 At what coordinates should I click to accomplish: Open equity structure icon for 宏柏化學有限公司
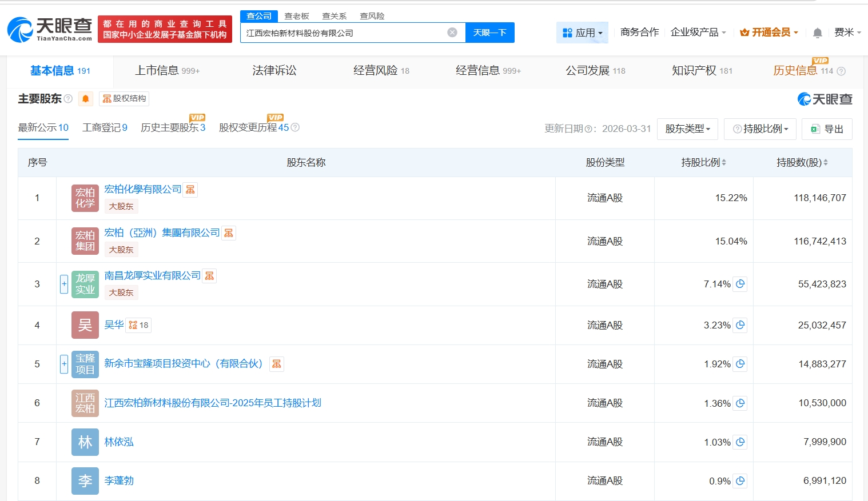pyautogui.click(x=190, y=190)
